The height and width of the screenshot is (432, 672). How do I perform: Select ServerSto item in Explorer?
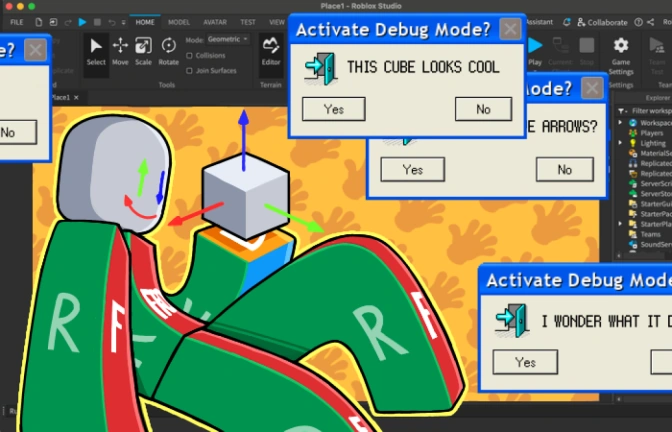(x=650, y=194)
